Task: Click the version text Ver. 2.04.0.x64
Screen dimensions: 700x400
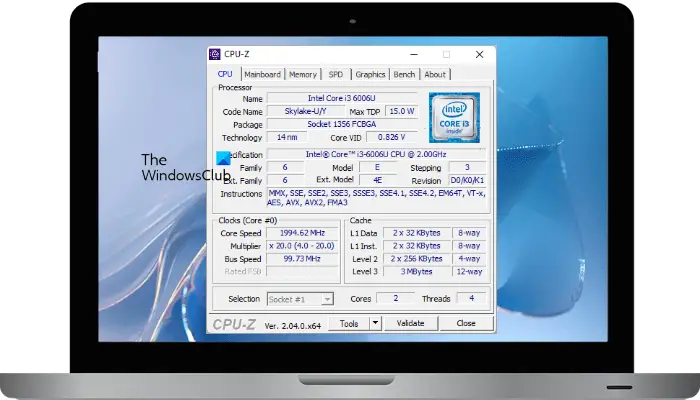Action: (x=293, y=326)
